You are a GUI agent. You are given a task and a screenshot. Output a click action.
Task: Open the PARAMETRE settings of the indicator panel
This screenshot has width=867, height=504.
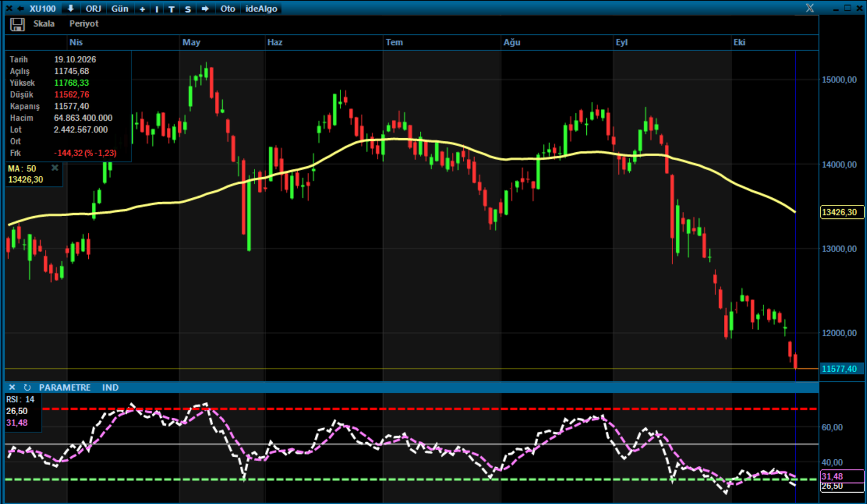click(64, 387)
